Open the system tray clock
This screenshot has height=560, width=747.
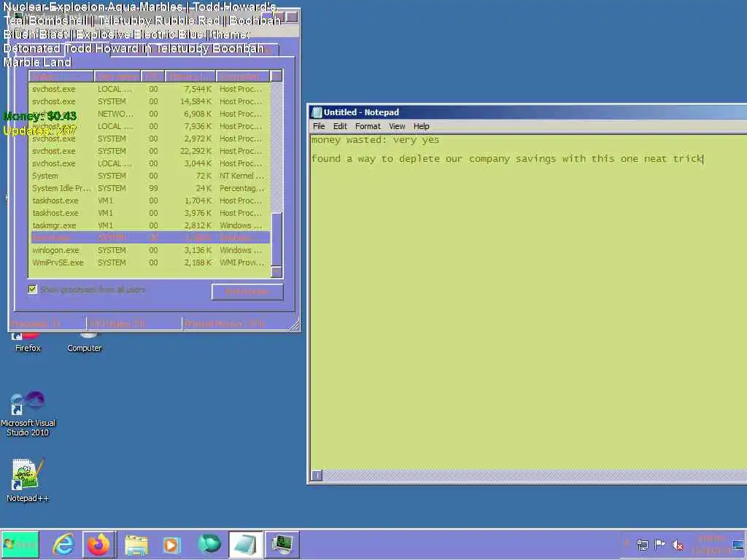[x=711, y=544]
